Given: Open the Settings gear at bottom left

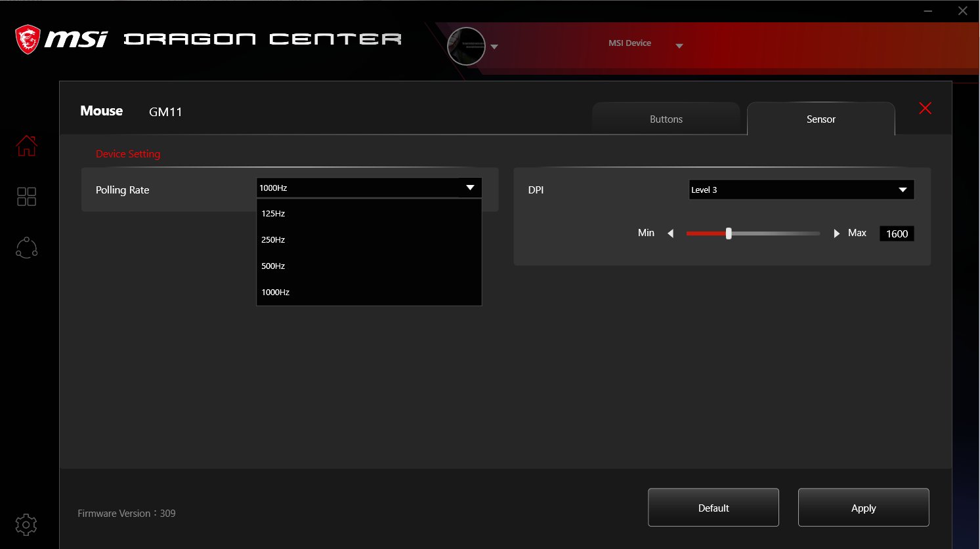Looking at the screenshot, I should click(x=26, y=525).
